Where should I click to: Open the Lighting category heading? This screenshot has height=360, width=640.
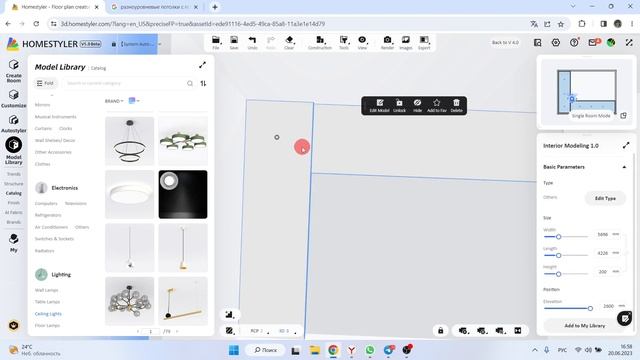[x=61, y=275]
